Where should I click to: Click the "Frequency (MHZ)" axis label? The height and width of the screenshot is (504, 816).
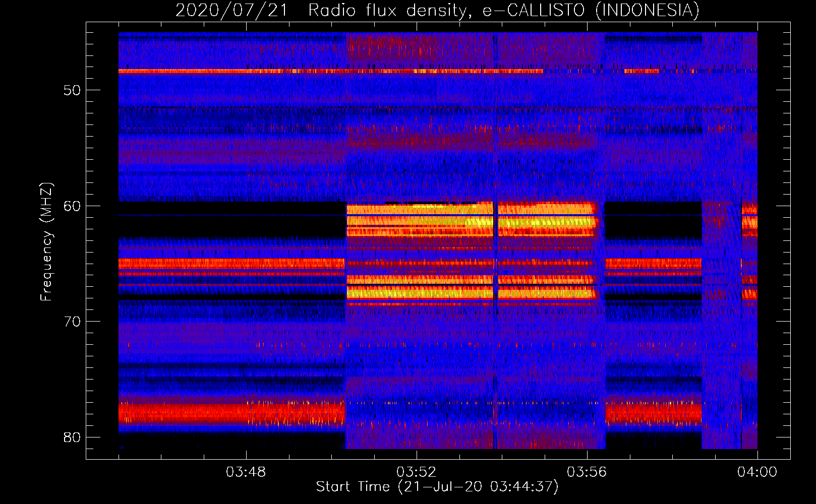46,242
